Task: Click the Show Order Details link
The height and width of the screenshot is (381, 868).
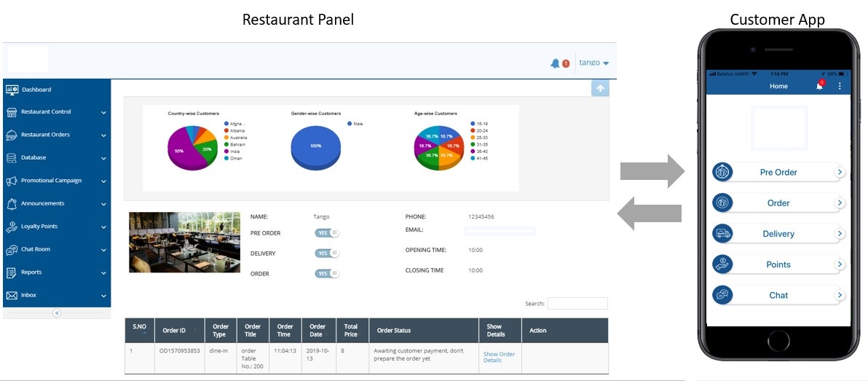Action: coord(499,357)
